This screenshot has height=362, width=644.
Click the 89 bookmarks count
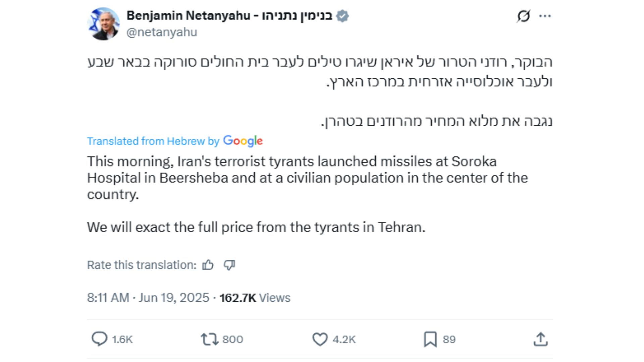click(449, 339)
